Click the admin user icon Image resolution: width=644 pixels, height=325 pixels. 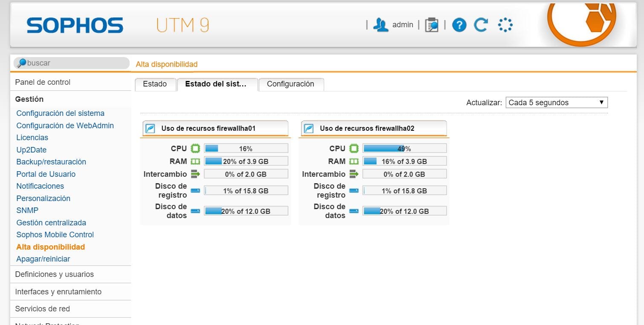coord(381,25)
